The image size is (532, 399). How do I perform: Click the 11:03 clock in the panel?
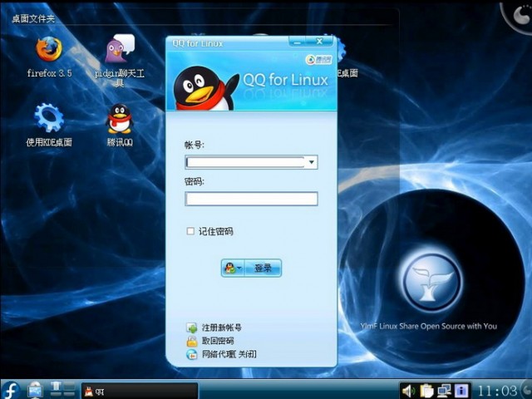click(x=497, y=391)
